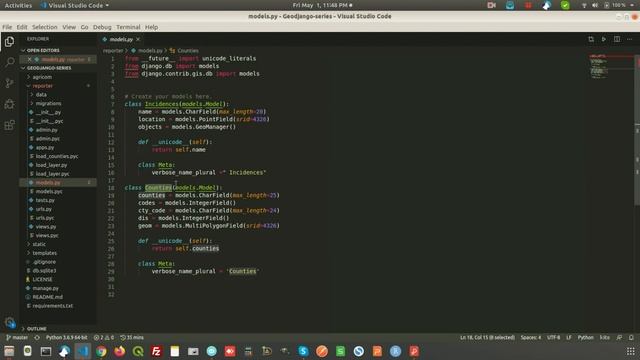Open the File menu

pos(7,27)
